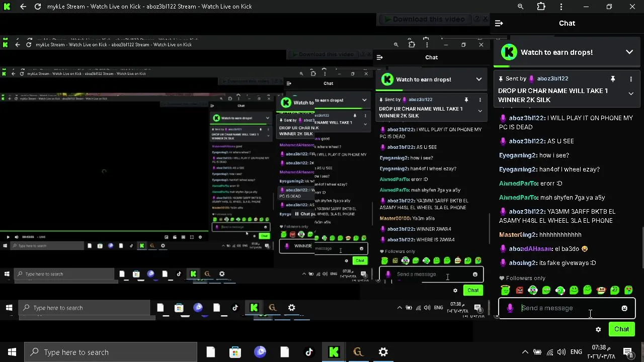The width and height of the screenshot is (644, 362).
Task: Insert the heart-eyes drooling emote
Action: [628, 290]
